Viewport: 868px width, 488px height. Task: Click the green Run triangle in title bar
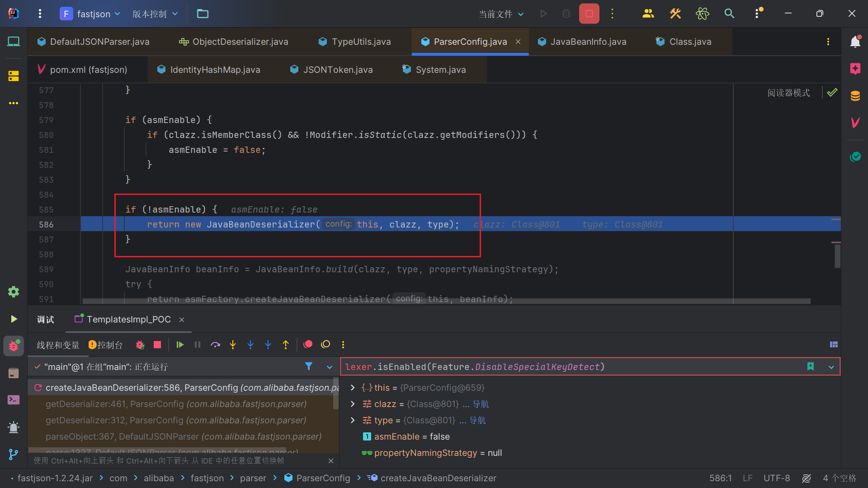click(544, 14)
